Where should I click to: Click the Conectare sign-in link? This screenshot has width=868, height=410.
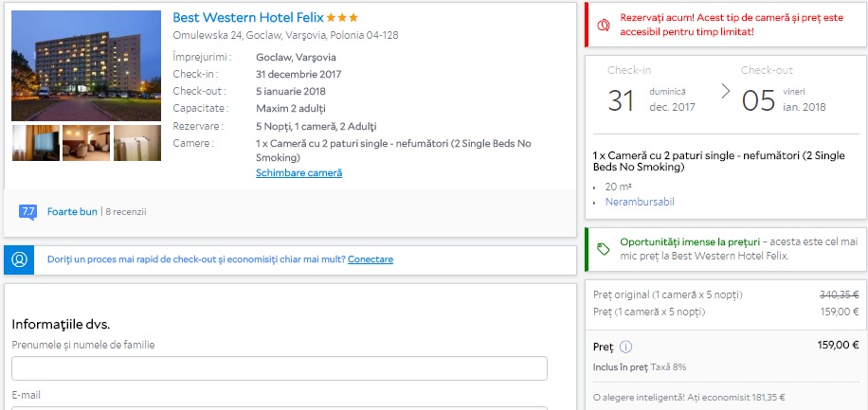click(370, 259)
